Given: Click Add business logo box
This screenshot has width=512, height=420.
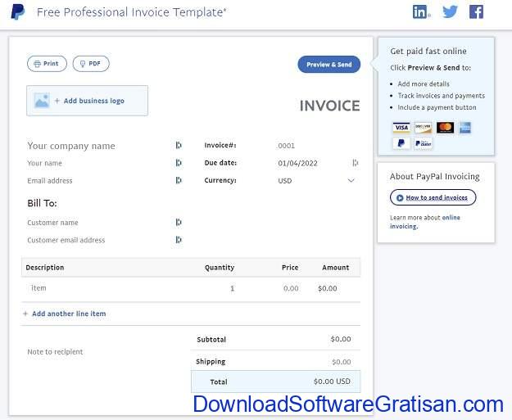Looking at the screenshot, I should coord(87,101).
